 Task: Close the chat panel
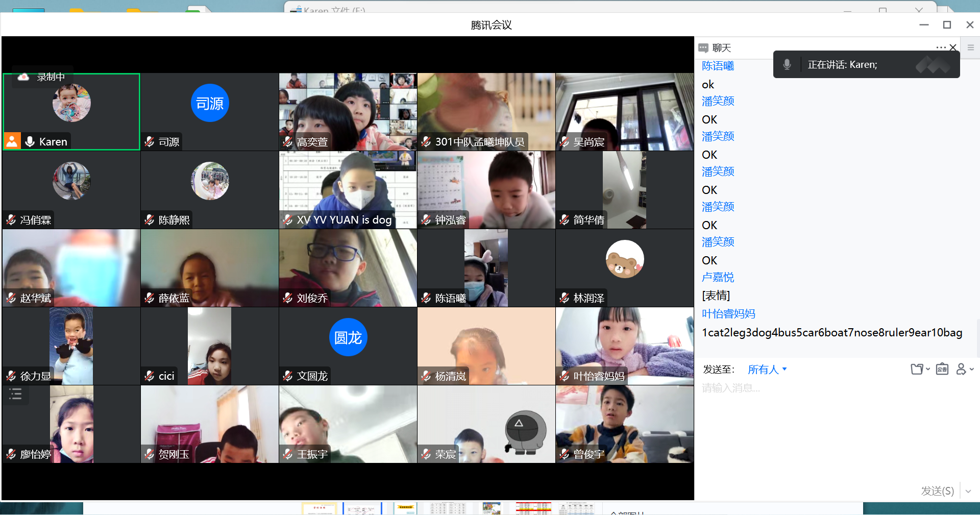coord(952,47)
